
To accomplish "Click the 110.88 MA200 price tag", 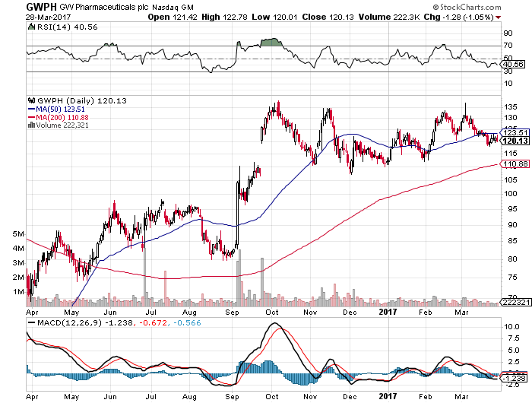I will point(515,164).
